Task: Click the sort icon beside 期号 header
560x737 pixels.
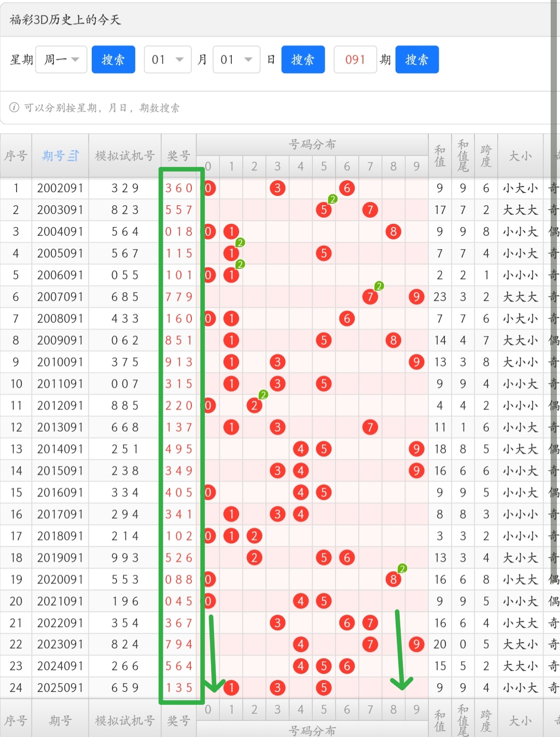Action: point(74,155)
